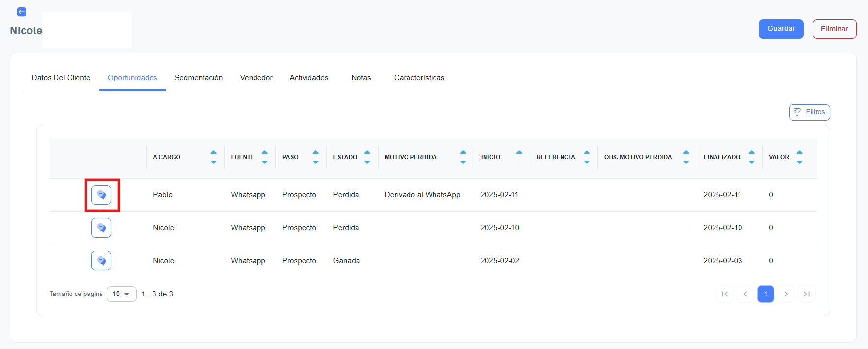Open the Características tab
Screen dimensions: 868x349
pyautogui.click(x=419, y=78)
